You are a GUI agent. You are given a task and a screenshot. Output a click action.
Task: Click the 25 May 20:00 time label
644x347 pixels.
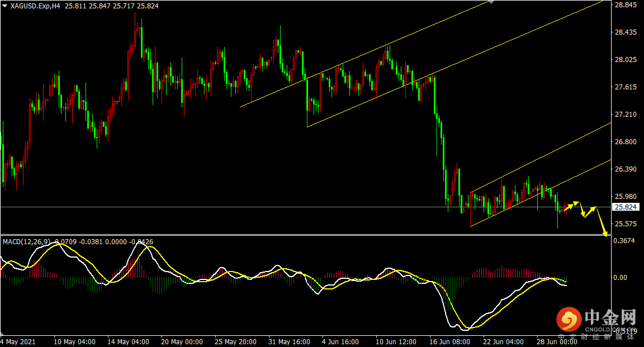pyautogui.click(x=236, y=341)
